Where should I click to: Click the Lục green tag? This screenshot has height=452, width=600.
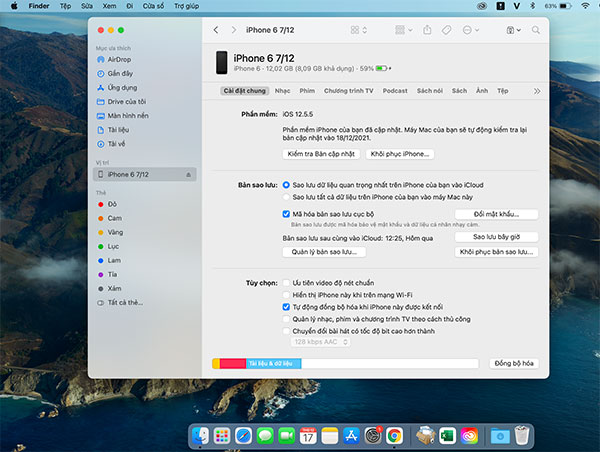(x=108, y=246)
